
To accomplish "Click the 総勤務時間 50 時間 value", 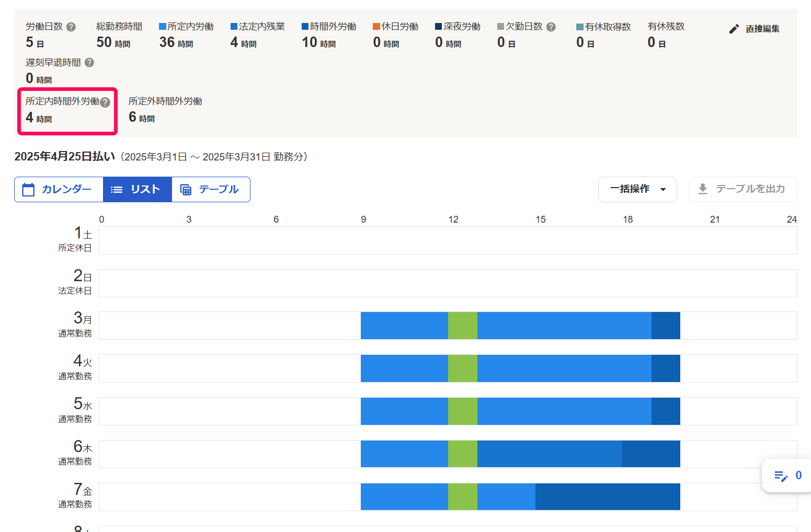I will click(x=113, y=42).
